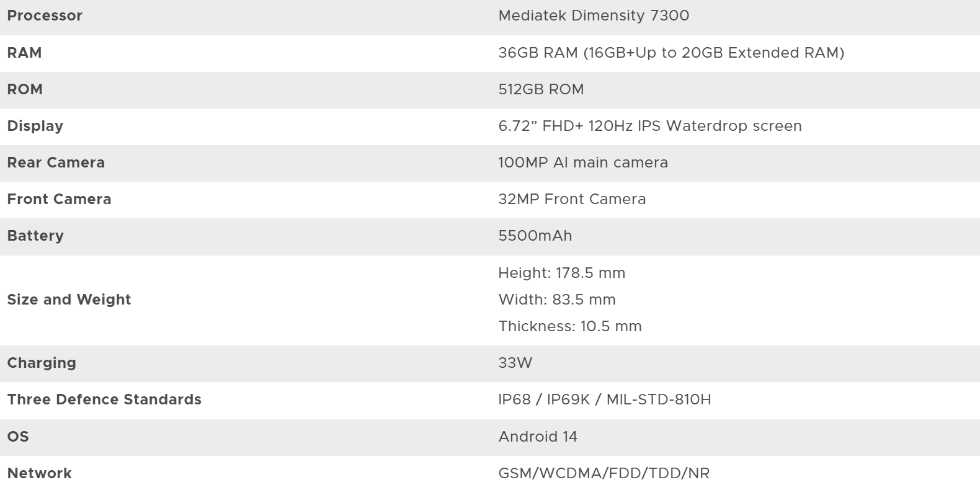Select the Display row label
Viewport: 980px width, 490px height.
pos(35,126)
